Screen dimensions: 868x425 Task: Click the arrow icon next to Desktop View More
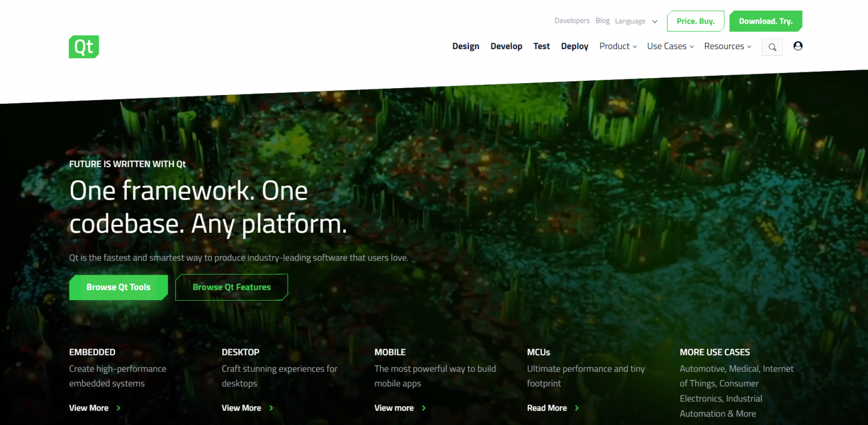(x=271, y=407)
